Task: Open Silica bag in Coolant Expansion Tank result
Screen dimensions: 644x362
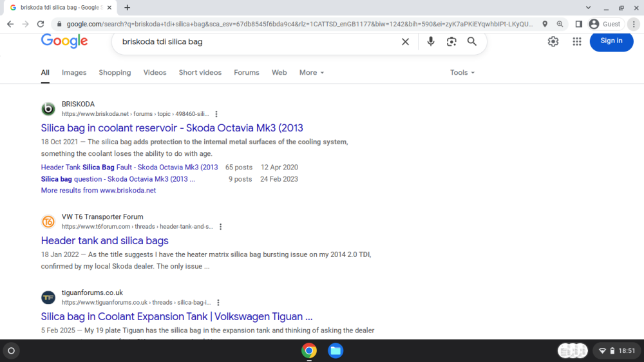Action: tap(176, 316)
